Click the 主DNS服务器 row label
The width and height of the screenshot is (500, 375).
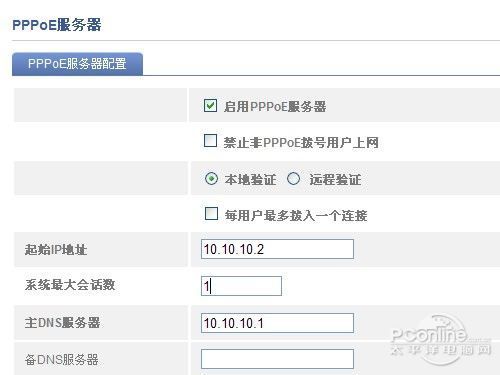point(62,322)
